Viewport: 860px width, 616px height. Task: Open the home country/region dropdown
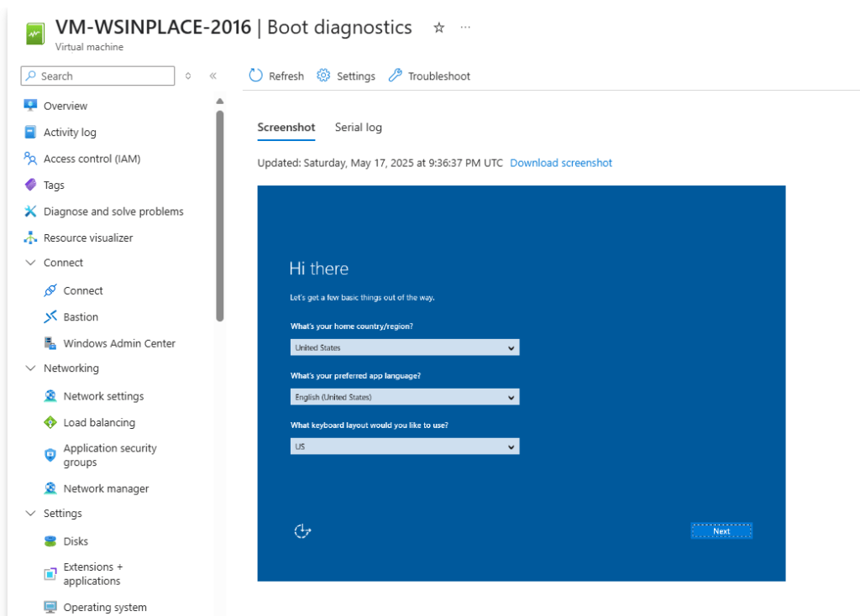tap(405, 347)
